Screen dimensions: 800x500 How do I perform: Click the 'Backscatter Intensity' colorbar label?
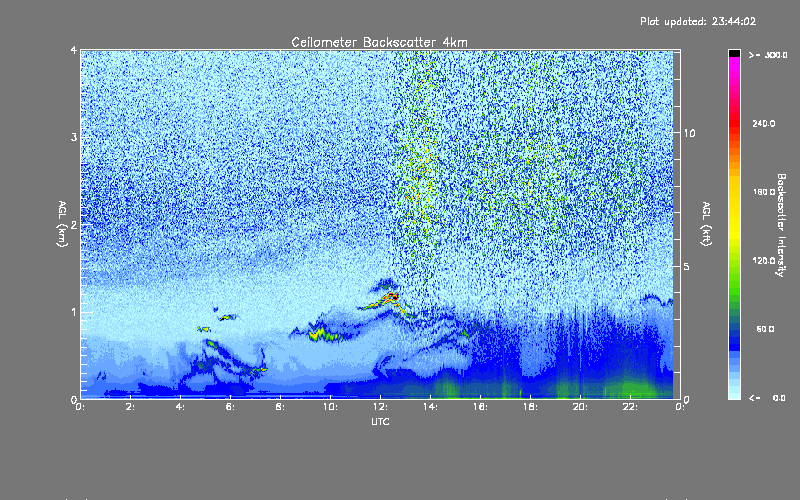(x=781, y=225)
